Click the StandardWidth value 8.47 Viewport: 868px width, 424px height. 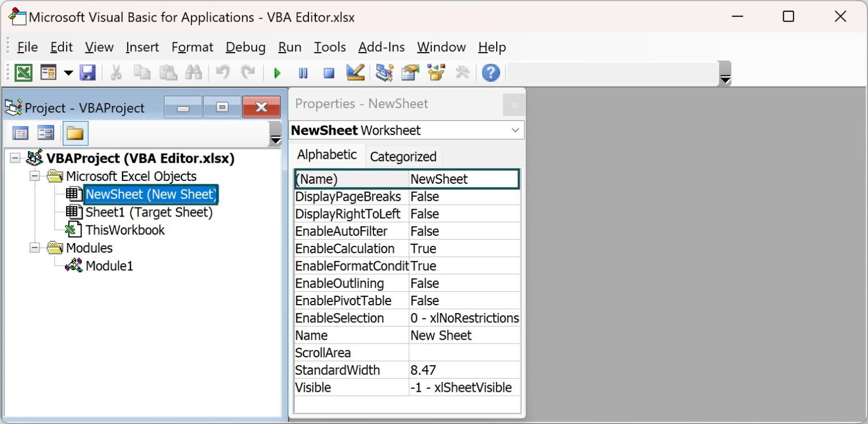(464, 370)
